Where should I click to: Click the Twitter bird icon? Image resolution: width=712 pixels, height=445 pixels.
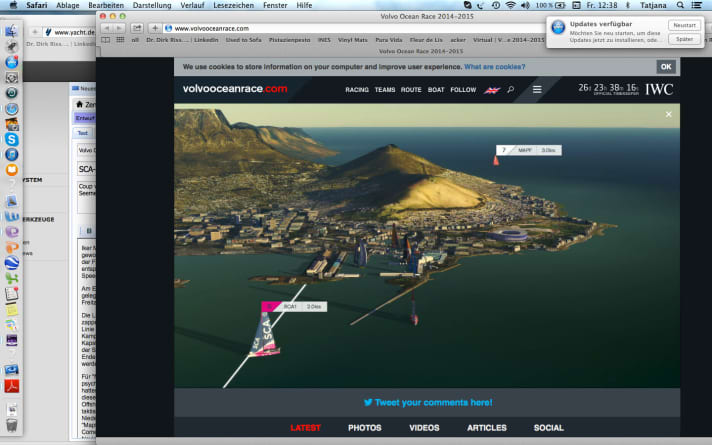click(x=368, y=402)
